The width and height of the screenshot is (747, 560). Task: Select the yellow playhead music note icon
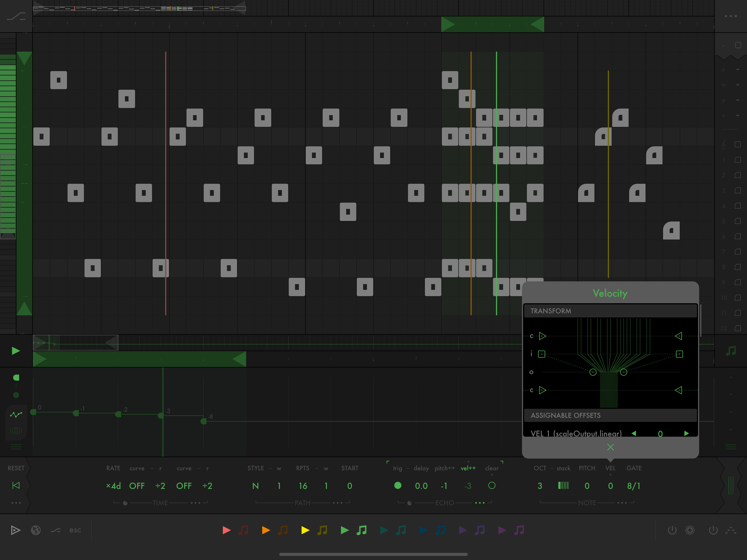(322, 530)
